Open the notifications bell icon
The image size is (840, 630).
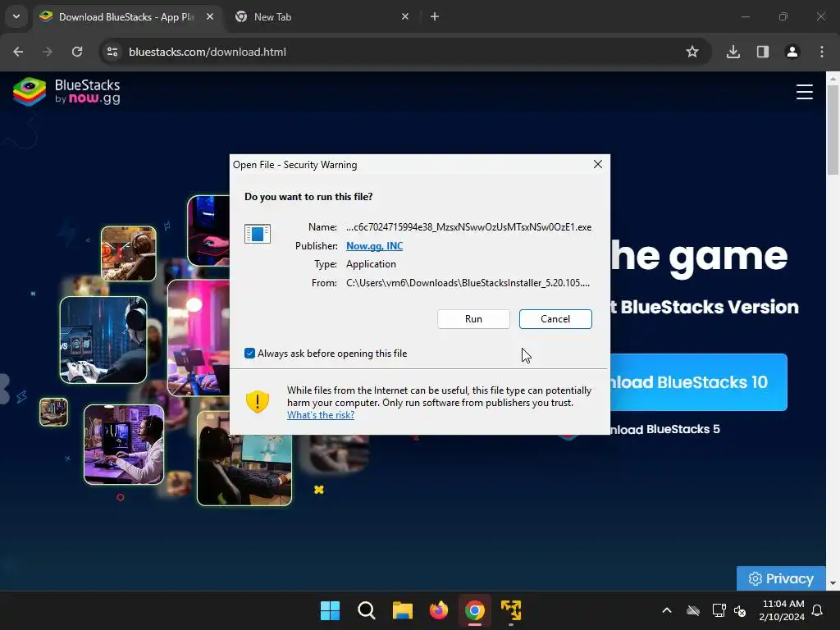pos(818,610)
